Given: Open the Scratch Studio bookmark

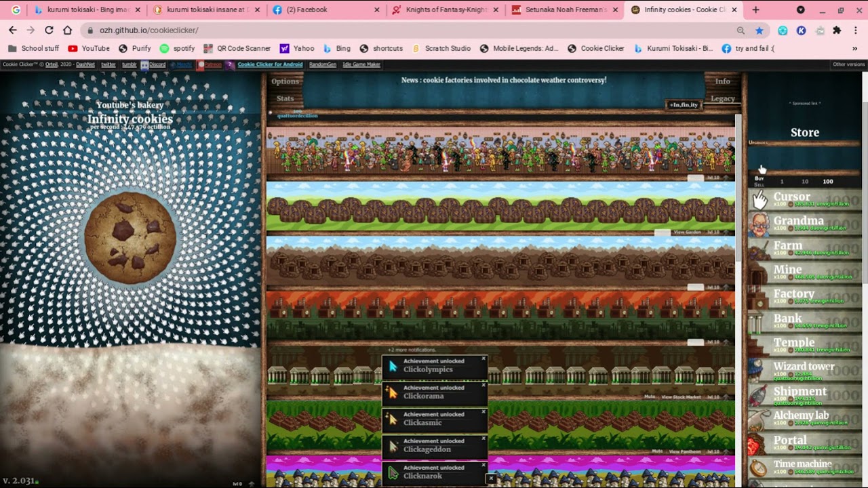Looking at the screenshot, I should pos(441,48).
